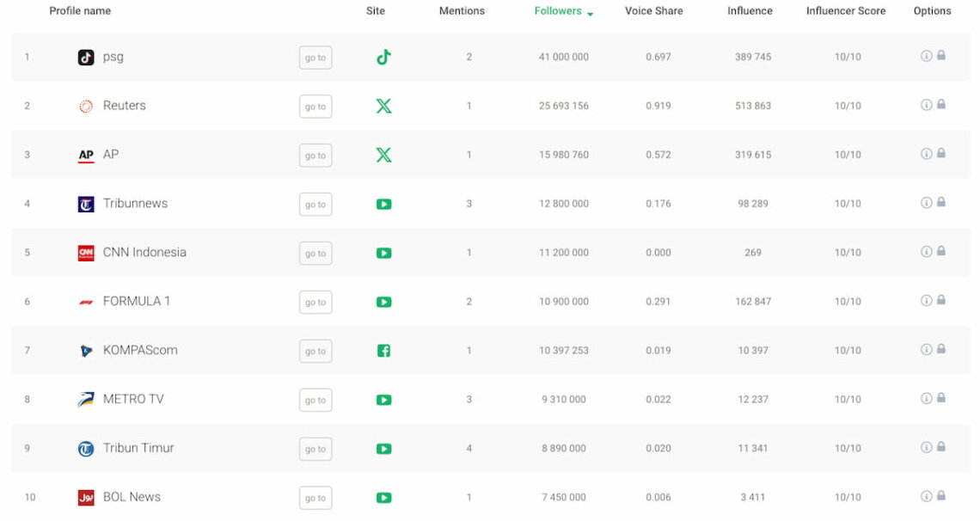Click 'go to' button for FORMULA 1
The image size is (980, 521).
[315, 303]
